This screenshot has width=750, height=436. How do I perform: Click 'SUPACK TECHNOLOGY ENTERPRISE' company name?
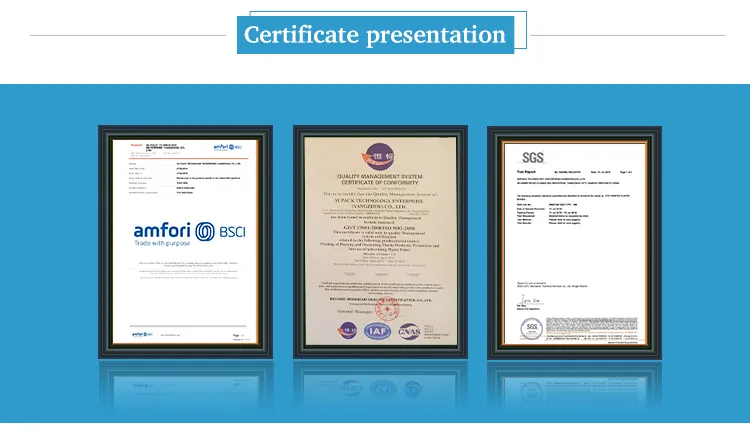[379, 201]
